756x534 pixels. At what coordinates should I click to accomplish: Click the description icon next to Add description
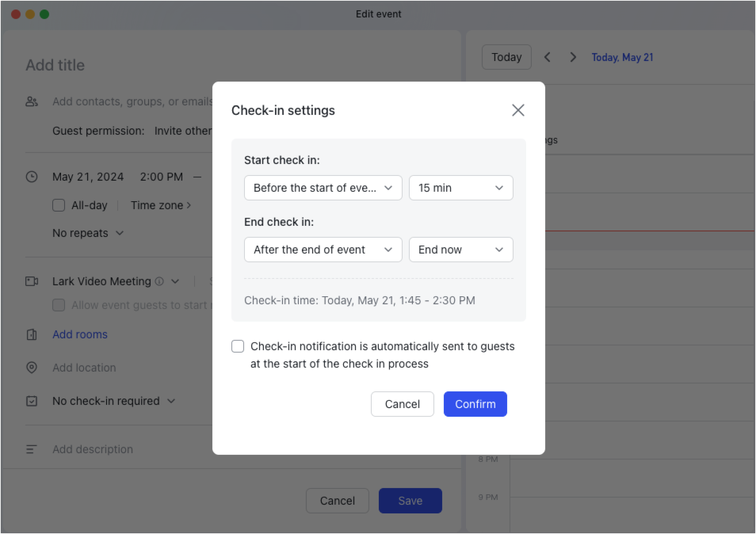tap(32, 449)
